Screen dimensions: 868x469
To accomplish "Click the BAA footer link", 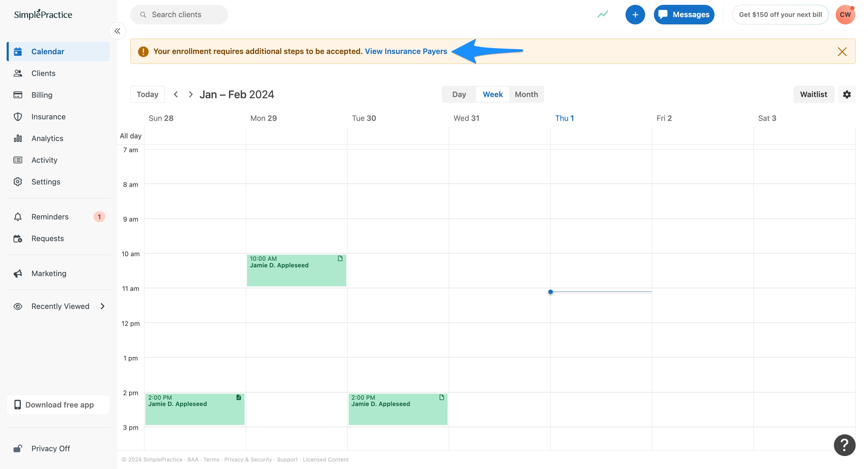I will [x=193, y=460].
